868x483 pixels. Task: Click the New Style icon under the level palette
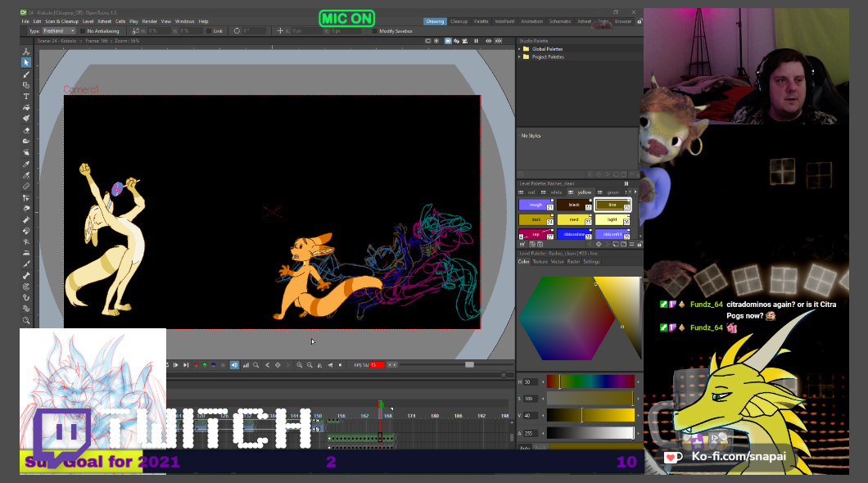click(x=522, y=244)
